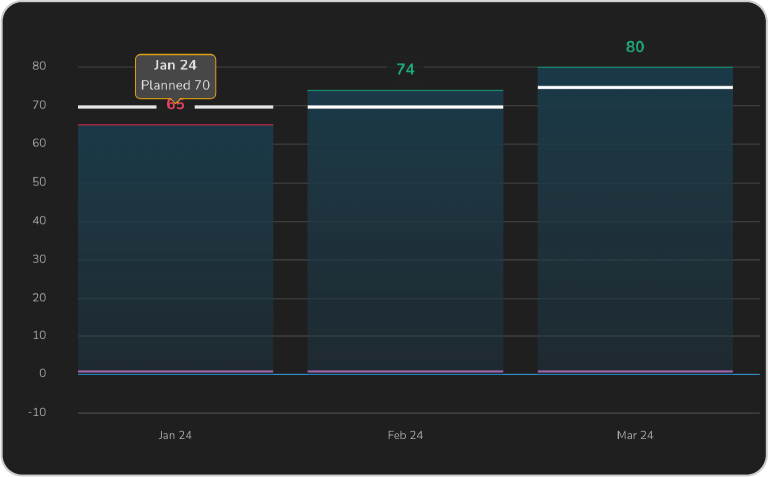
Task: Click the green 74 value label
Action: tap(405, 70)
